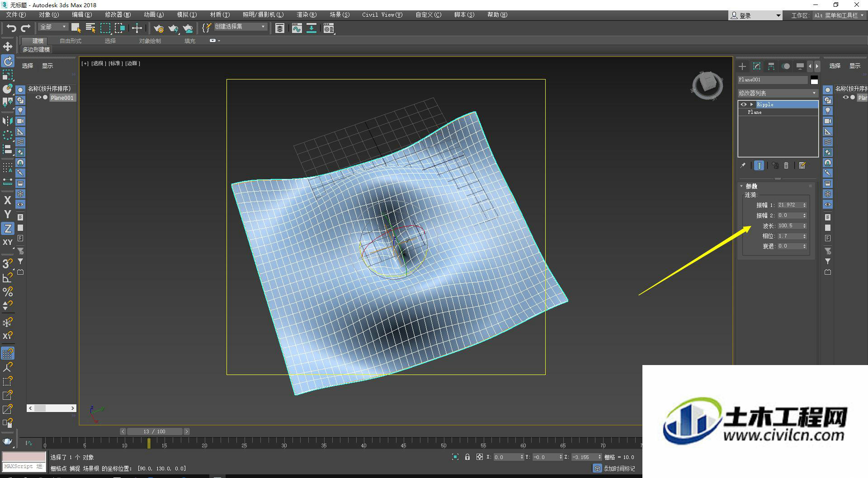Restrict transform to Y axis
Viewport: 868px width, 478px height.
(x=8, y=214)
